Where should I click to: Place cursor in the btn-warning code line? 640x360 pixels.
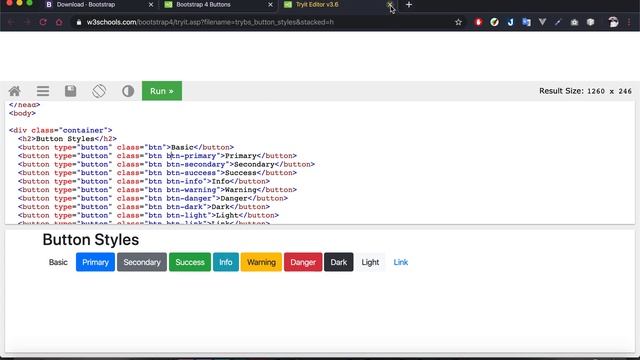point(158,190)
